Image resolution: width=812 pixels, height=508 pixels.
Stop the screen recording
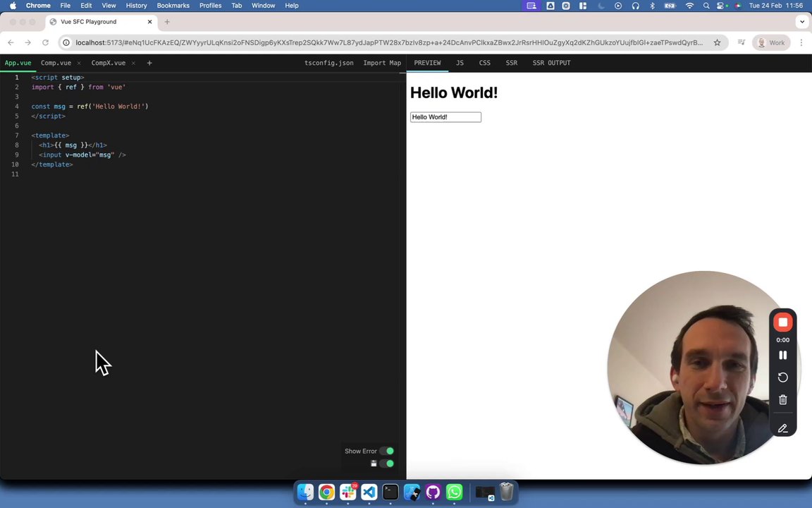pyautogui.click(x=782, y=322)
